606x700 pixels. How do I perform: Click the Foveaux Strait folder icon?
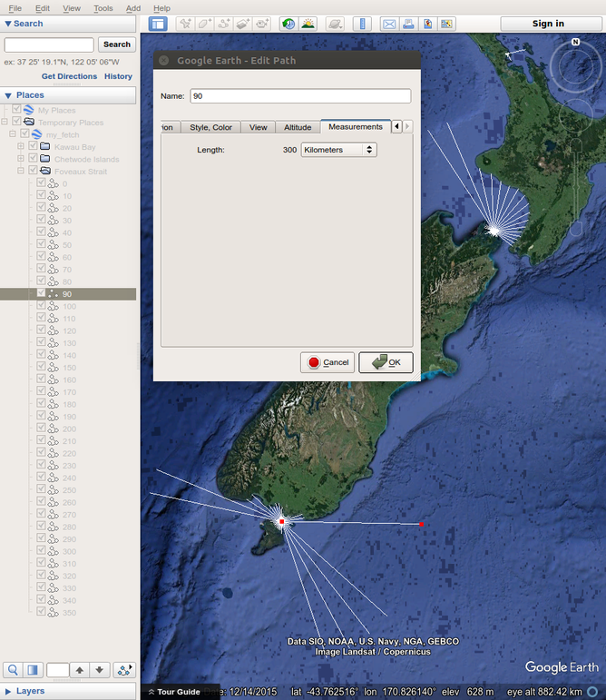[45, 171]
